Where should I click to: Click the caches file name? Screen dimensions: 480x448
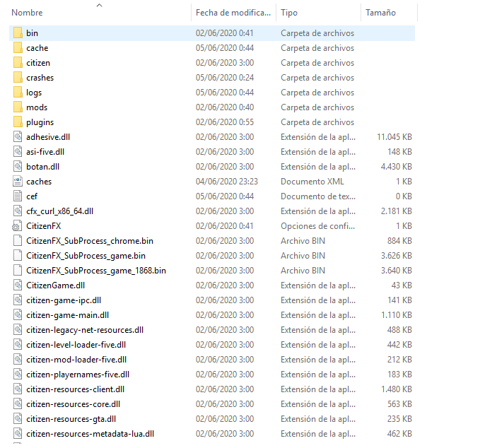[39, 182]
